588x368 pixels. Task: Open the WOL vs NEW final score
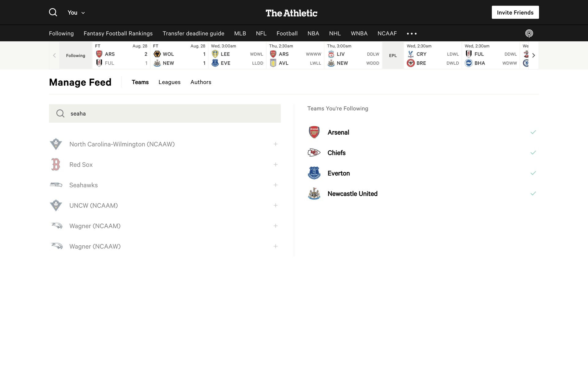(179, 55)
